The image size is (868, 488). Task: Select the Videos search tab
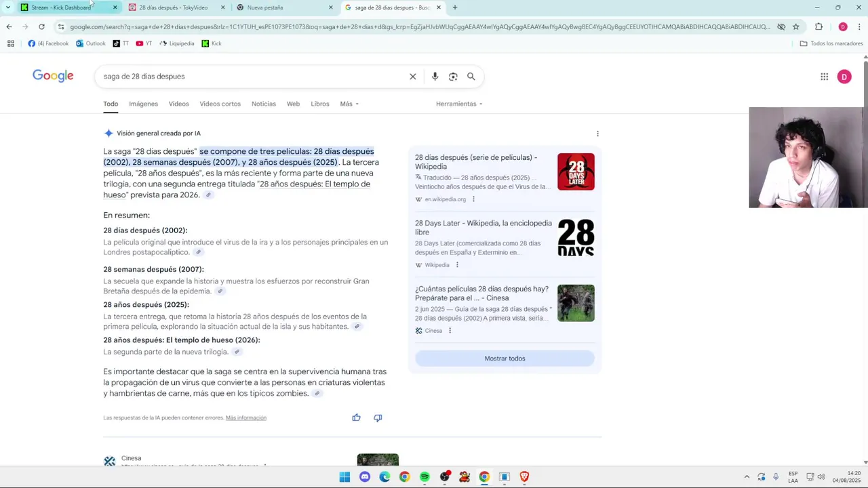[x=179, y=104]
